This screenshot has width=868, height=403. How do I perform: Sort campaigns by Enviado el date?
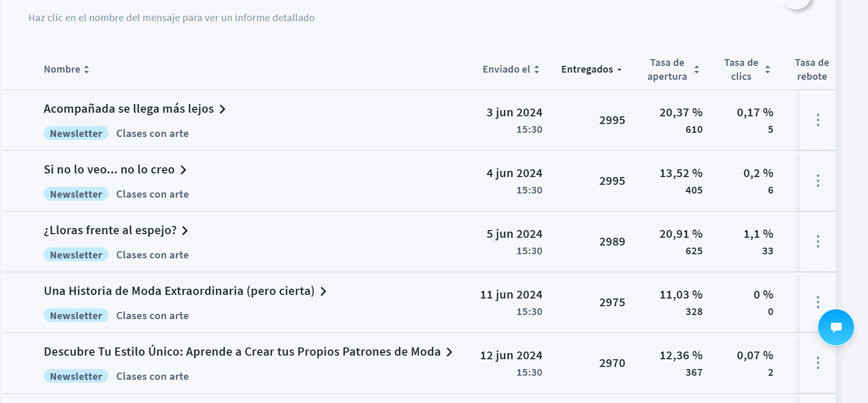pos(510,69)
